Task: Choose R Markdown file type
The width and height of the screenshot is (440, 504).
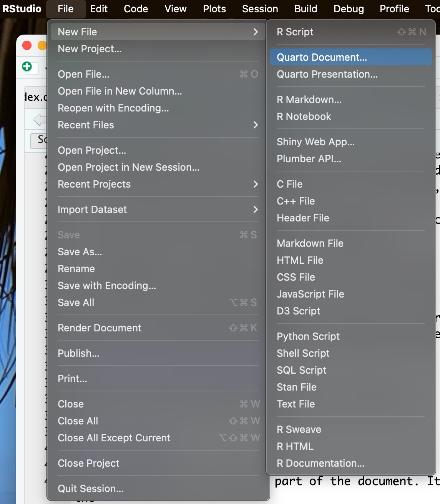Action: pos(309,100)
